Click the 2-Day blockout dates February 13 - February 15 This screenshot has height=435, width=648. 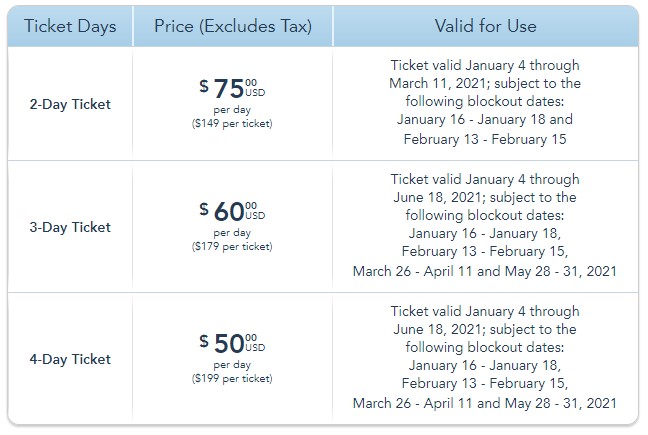pos(485,139)
